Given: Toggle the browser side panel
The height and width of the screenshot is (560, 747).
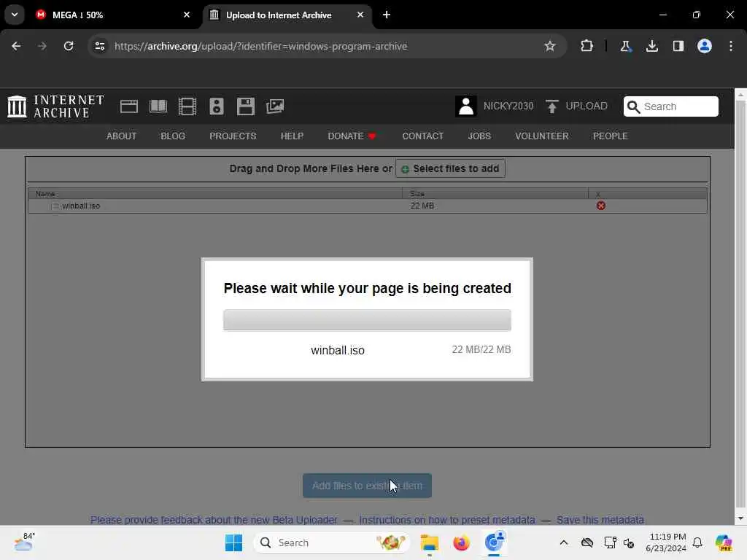Looking at the screenshot, I should coord(678,46).
